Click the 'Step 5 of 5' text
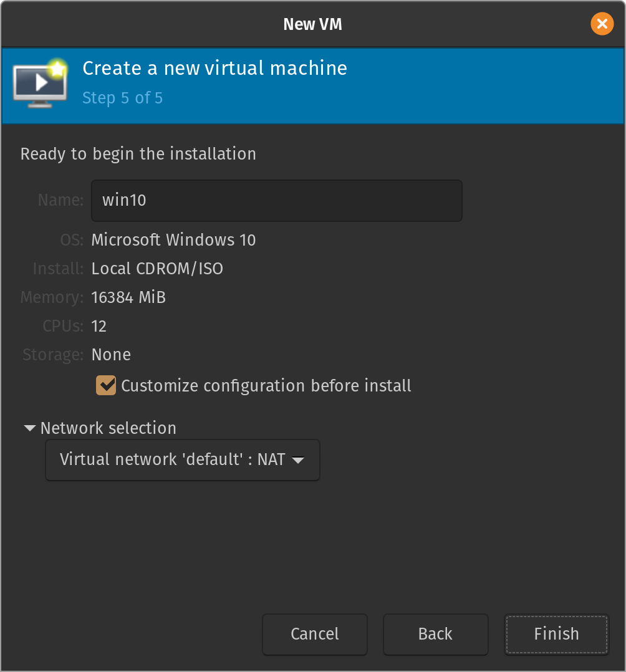Screen dimensions: 626x672 (122, 98)
